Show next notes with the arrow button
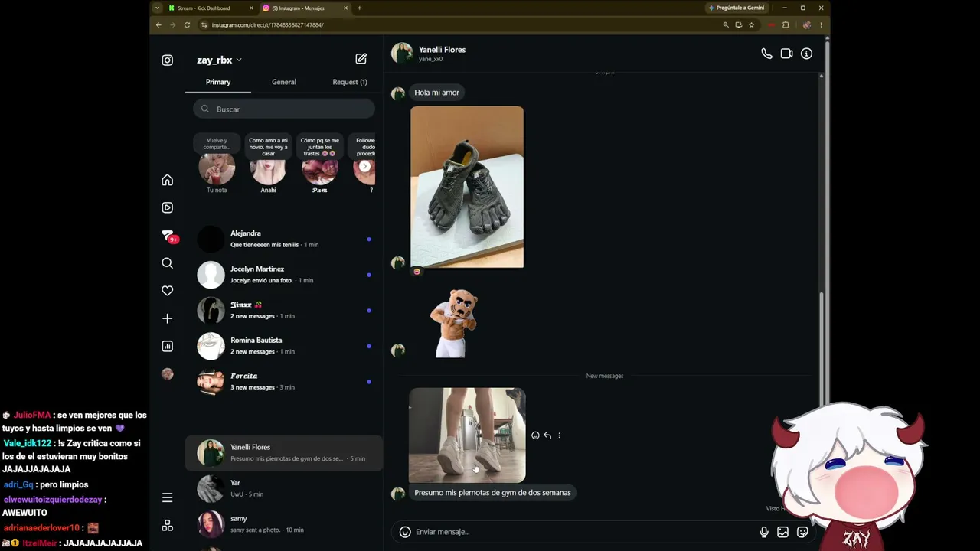The image size is (980, 551). 365,167
